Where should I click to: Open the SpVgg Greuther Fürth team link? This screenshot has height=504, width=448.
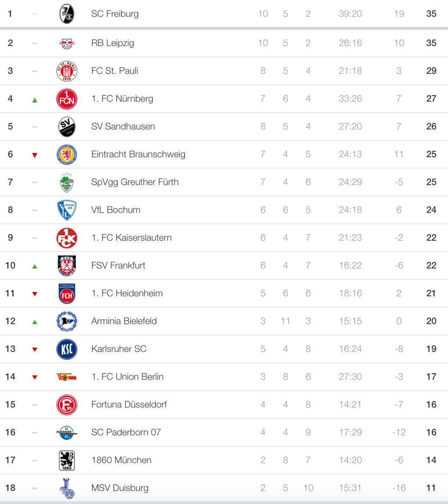tap(135, 182)
